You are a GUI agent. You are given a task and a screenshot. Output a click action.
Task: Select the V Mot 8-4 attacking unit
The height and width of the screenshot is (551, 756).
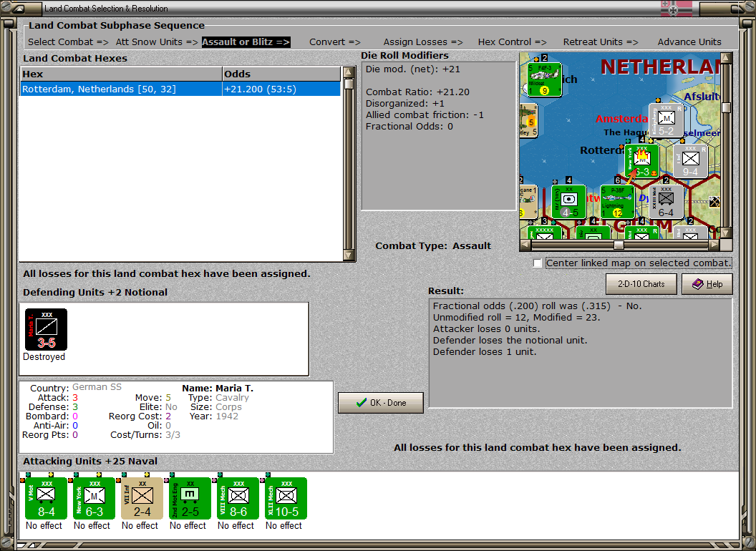[x=46, y=499]
